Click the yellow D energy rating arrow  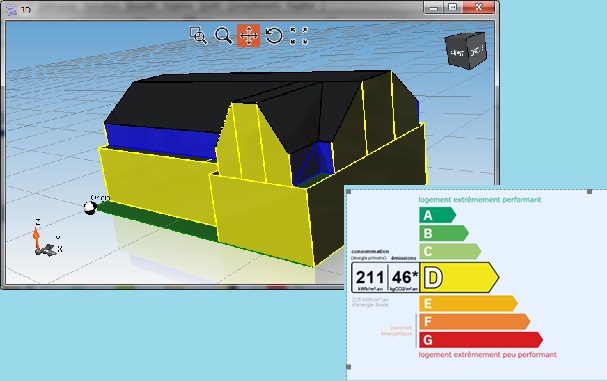coord(460,277)
